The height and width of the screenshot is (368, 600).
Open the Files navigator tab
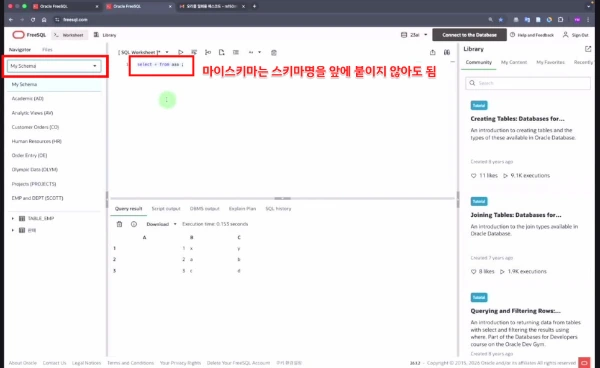[47, 50]
